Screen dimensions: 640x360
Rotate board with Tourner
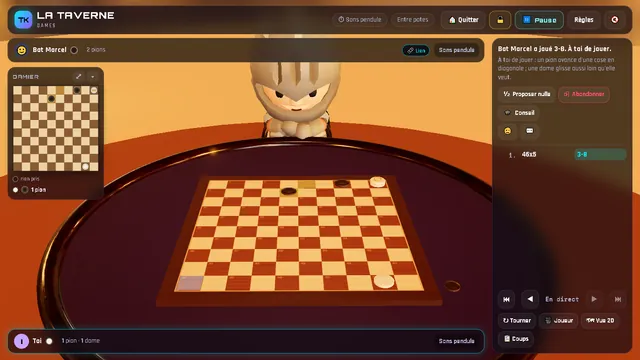pos(517,320)
